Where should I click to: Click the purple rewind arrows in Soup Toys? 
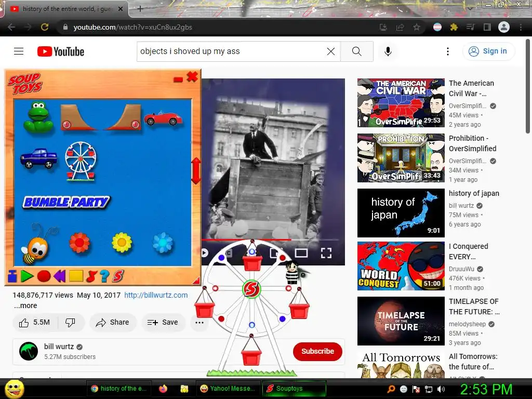pos(59,276)
